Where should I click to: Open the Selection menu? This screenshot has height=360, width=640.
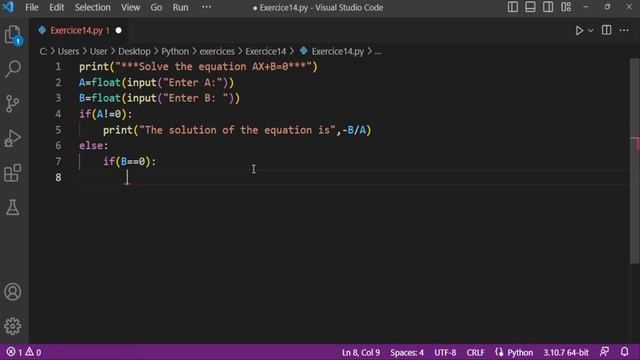pos(92,7)
